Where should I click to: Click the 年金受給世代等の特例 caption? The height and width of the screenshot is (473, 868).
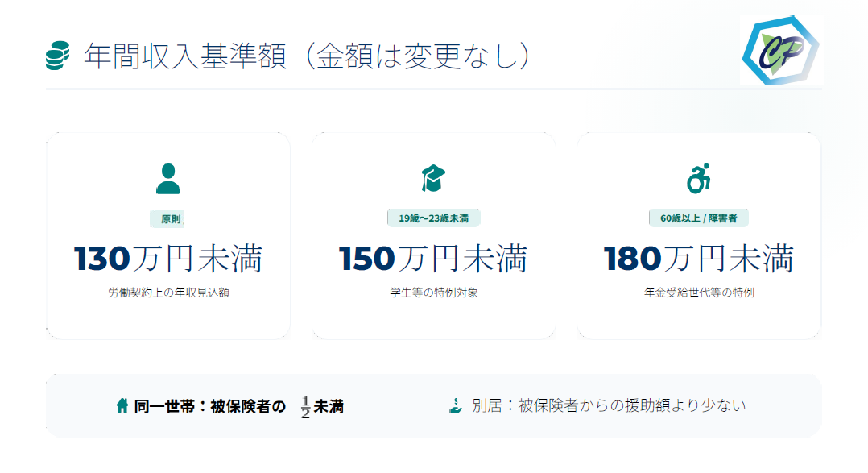(x=699, y=293)
